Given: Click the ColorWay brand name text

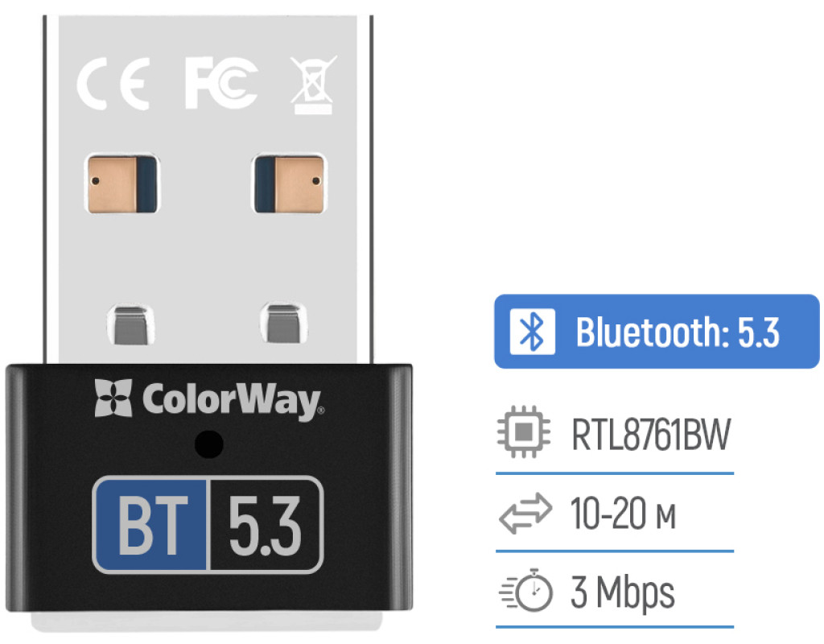Looking at the screenshot, I should pyautogui.click(x=233, y=401).
